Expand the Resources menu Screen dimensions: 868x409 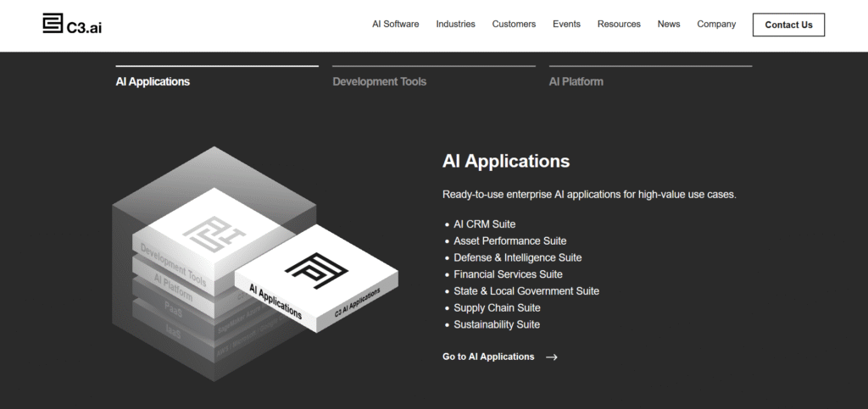point(619,25)
